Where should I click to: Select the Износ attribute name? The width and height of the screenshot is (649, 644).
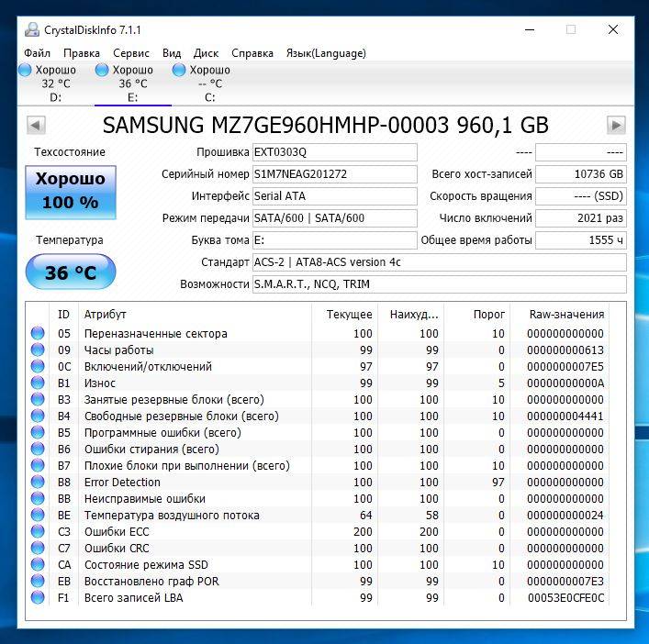point(100,383)
